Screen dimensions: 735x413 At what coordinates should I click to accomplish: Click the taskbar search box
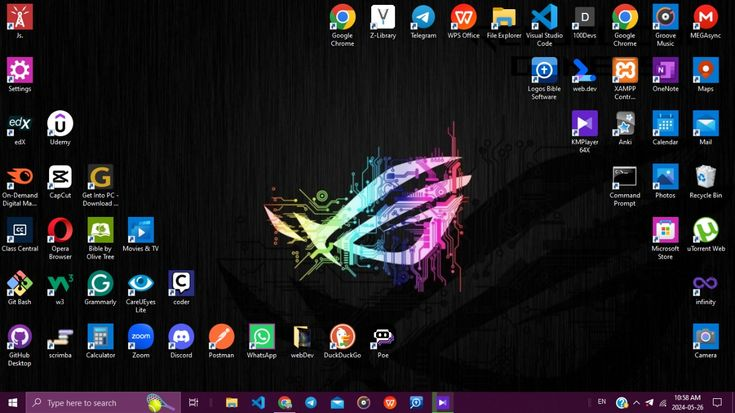pos(103,403)
